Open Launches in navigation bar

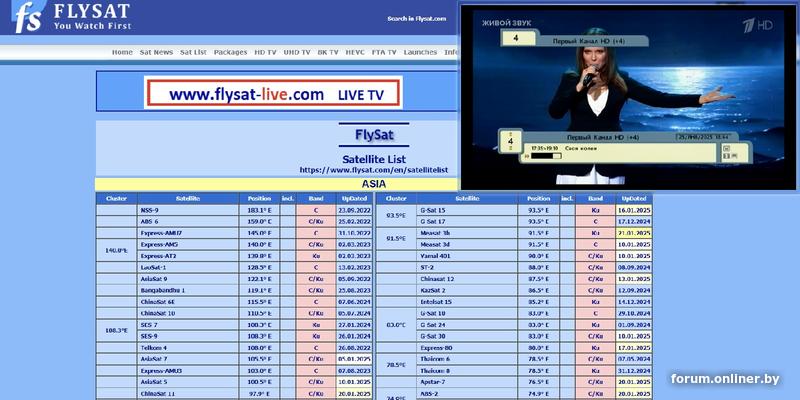point(420,52)
